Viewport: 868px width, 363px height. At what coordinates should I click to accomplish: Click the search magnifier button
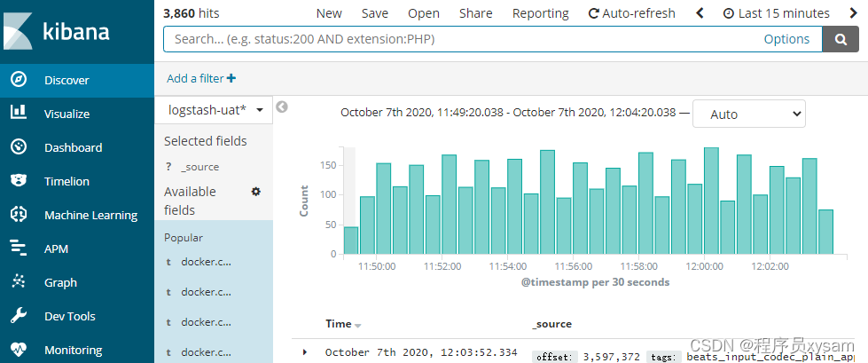[x=841, y=39]
